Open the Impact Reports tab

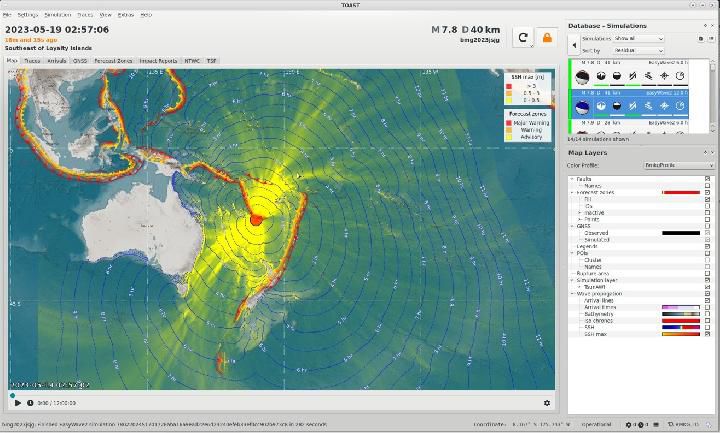point(158,61)
